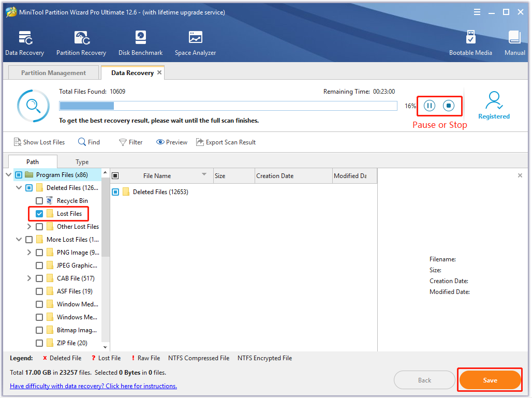Click the Program Files (x86) folder icon
Image resolution: width=532 pixels, height=398 pixels.
pos(29,175)
